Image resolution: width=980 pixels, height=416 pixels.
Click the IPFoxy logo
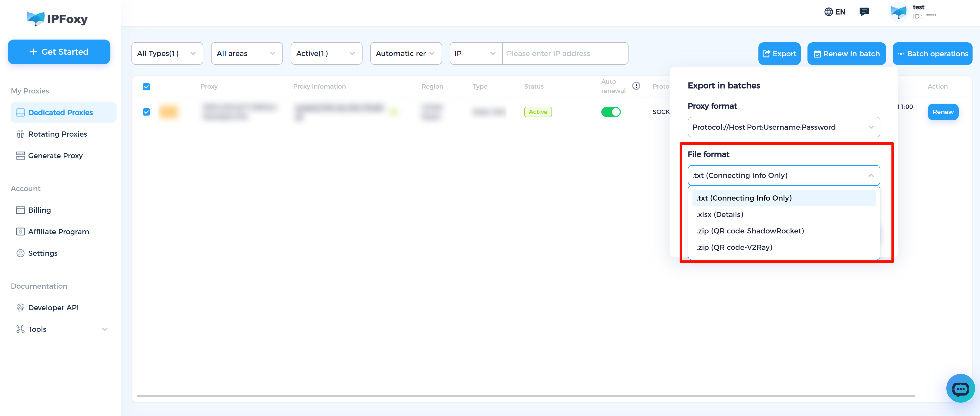tap(57, 19)
